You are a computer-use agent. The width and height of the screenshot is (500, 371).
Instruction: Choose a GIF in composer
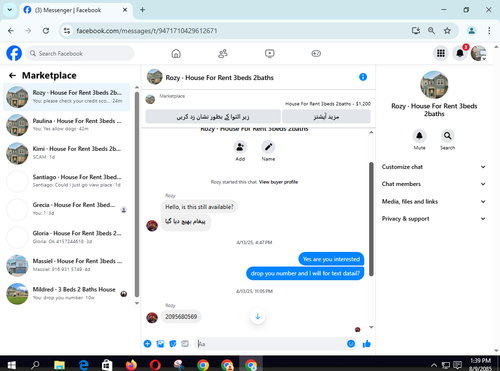[x=185, y=344]
